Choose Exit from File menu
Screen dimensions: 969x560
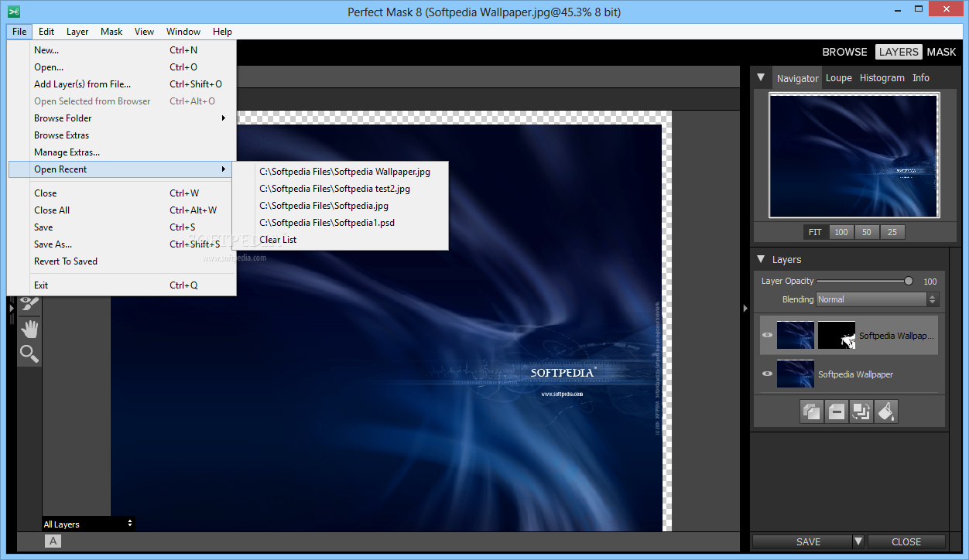121,285
